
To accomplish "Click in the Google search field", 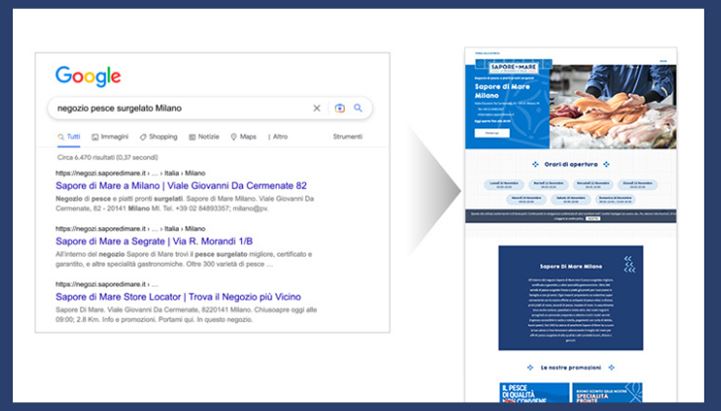I will tap(180, 108).
